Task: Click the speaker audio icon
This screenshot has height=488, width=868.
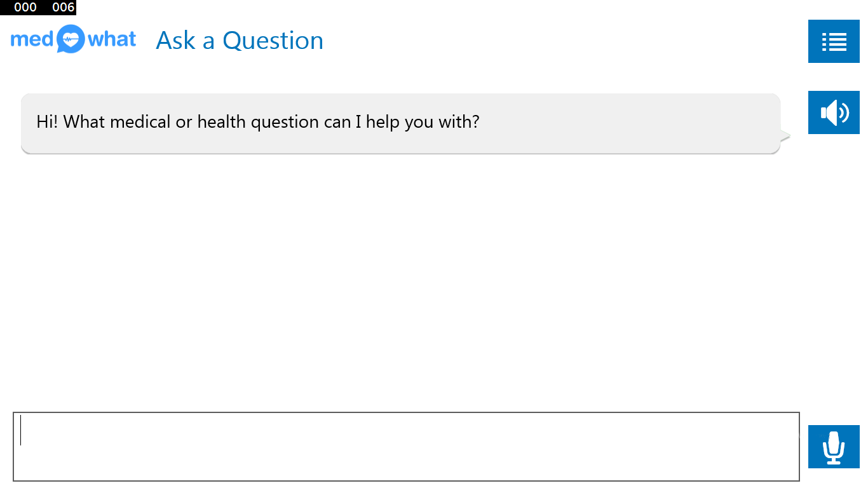Action: point(834,112)
